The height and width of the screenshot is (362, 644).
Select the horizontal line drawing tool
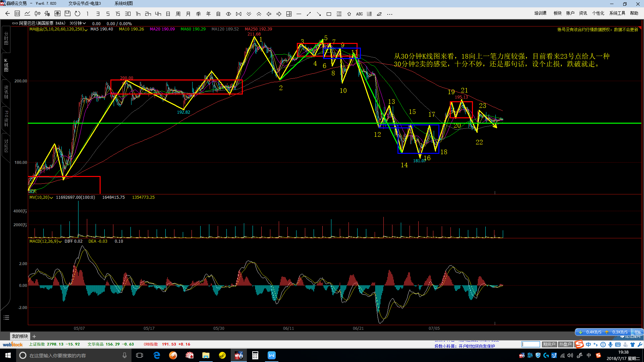coord(299,14)
